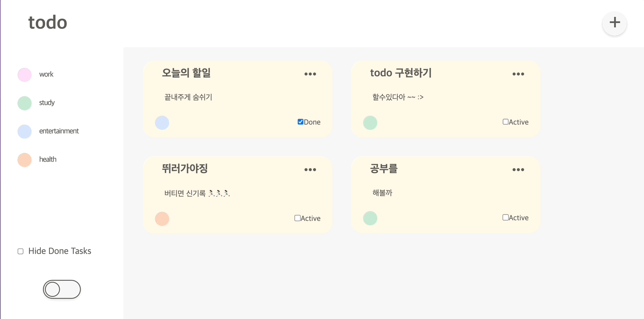Check Active checkbox on 공부를 card
The width and height of the screenshot is (644, 319).
(x=506, y=218)
